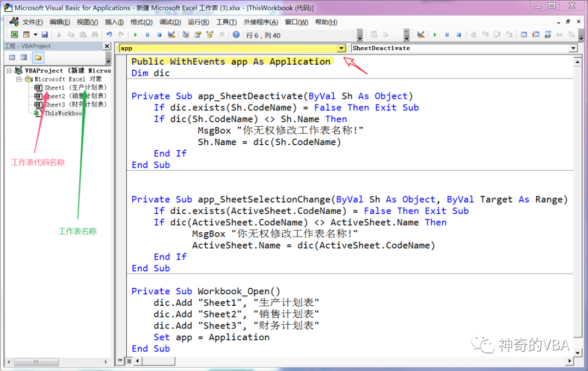Open Visual Basic Help question mark
Image resolution: width=588 pixels, height=371 pixels.
(x=236, y=35)
